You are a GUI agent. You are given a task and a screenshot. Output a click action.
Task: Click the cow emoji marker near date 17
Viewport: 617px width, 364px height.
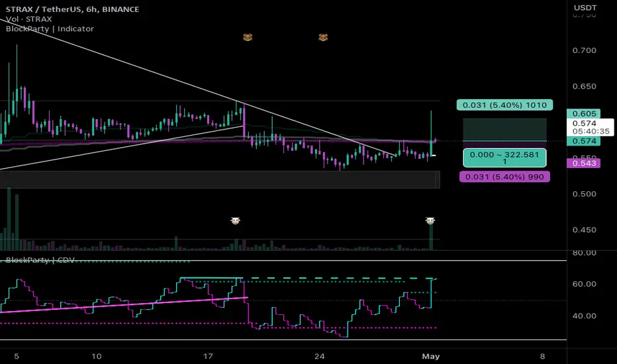pyautogui.click(x=235, y=221)
